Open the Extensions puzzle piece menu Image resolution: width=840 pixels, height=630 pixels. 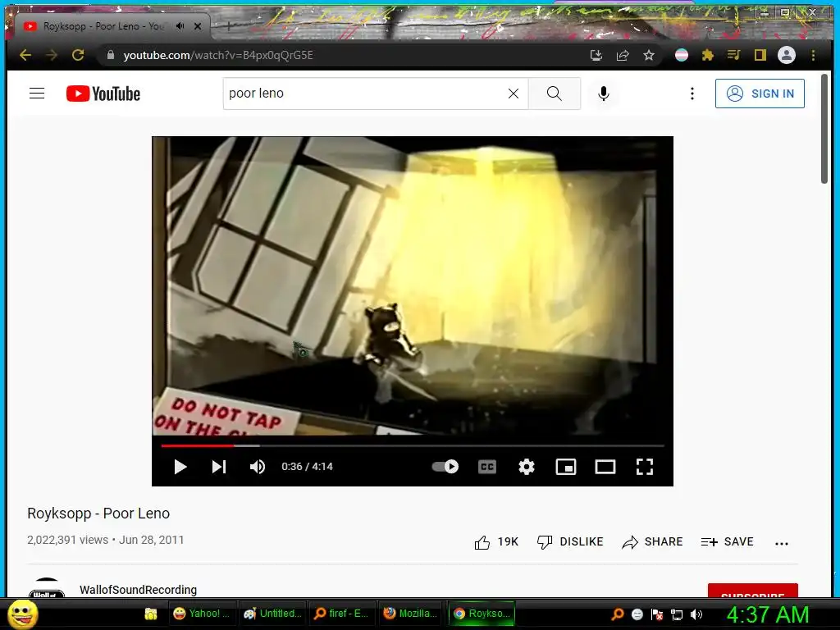click(x=708, y=55)
